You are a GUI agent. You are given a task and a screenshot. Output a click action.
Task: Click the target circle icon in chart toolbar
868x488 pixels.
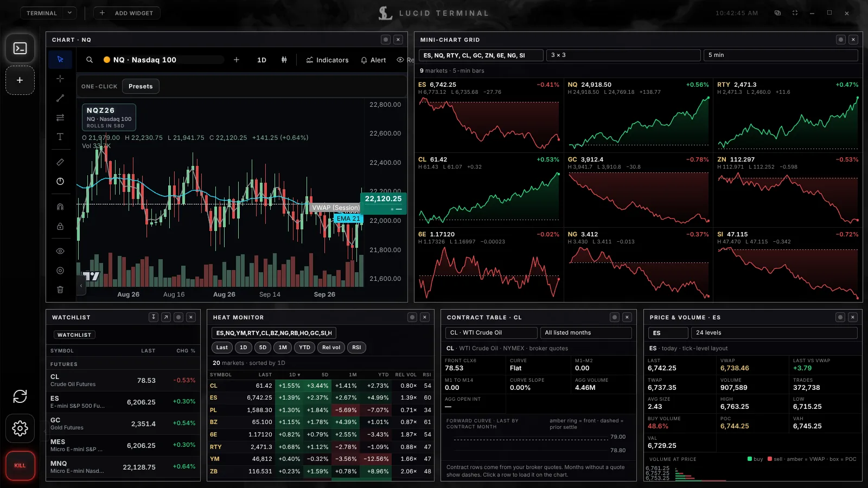point(60,271)
